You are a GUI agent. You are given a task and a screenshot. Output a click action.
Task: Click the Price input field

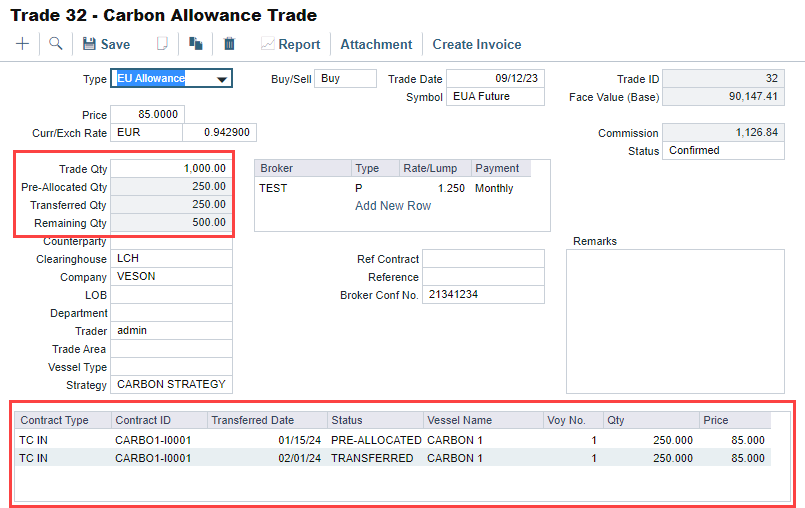pos(147,115)
